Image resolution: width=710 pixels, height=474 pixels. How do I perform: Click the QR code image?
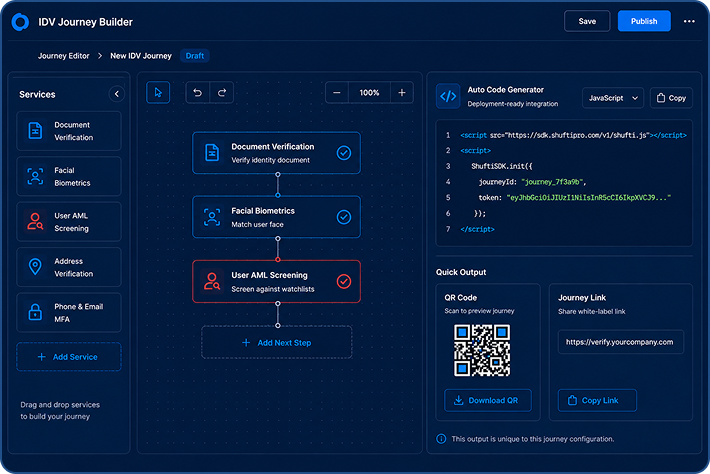click(482, 350)
